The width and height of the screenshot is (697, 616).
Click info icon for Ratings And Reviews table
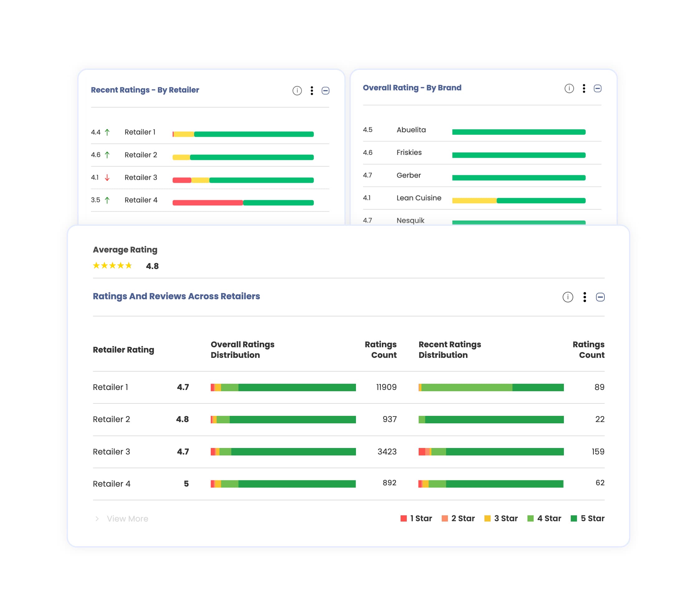click(567, 297)
